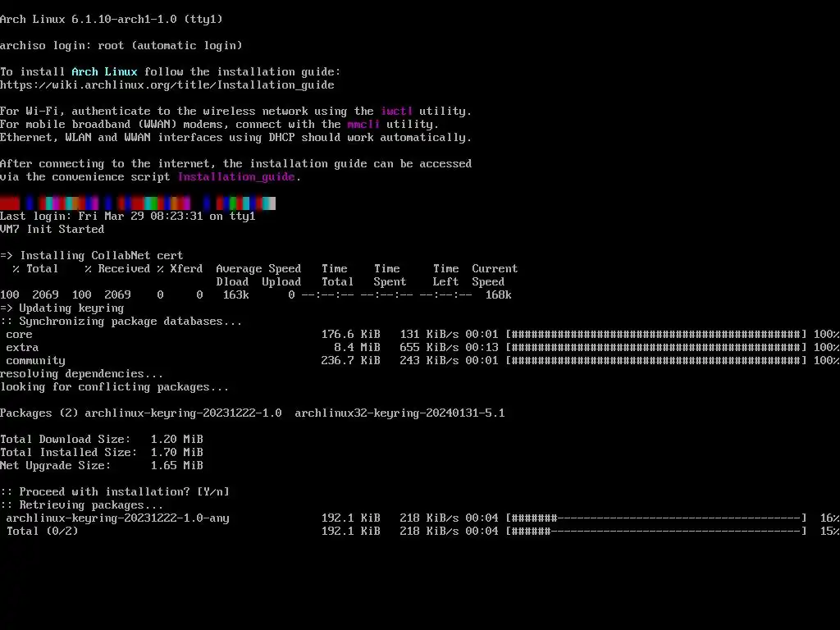Click the 'VM7 Init Started' line
Screen dimensions: 840x630
[52, 230]
